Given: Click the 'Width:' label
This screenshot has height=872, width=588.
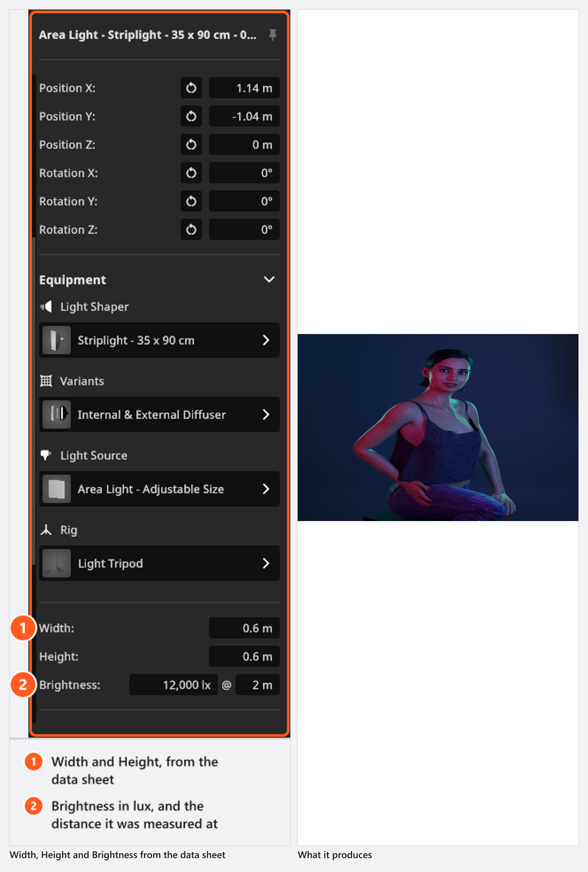Looking at the screenshot, I should [x=57, y=628].
